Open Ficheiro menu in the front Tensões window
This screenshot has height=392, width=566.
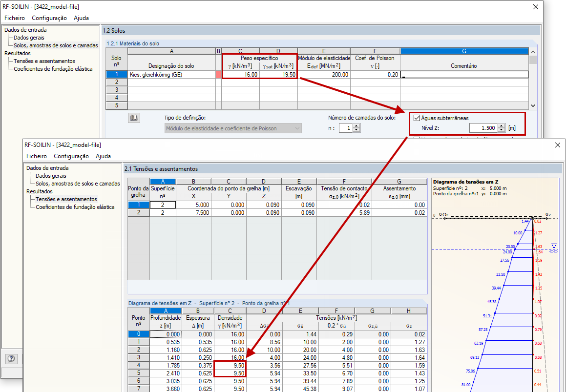(x=37, y=156)
